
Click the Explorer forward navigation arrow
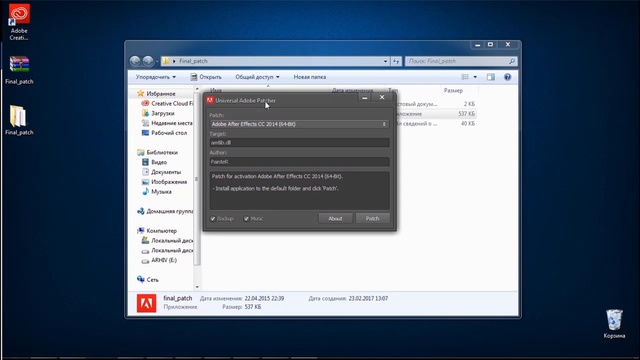click(148, 61)
